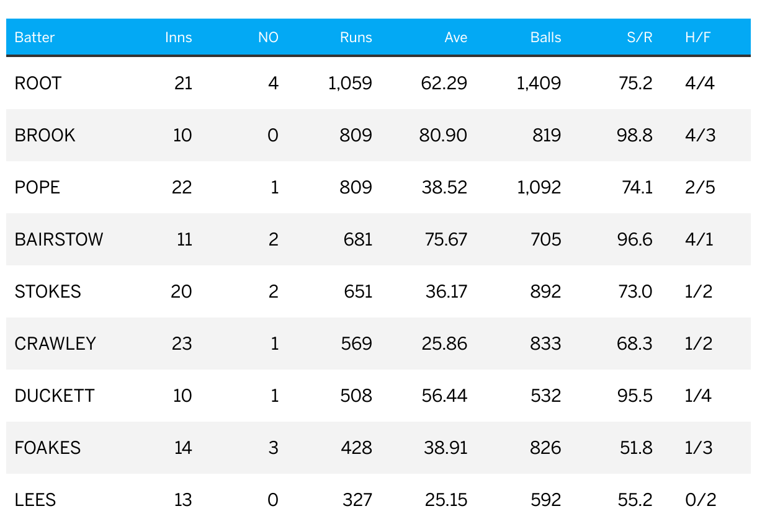The image size is (757, 532).
Task: Sort by the Inns column header
Action: coord(179,37)
